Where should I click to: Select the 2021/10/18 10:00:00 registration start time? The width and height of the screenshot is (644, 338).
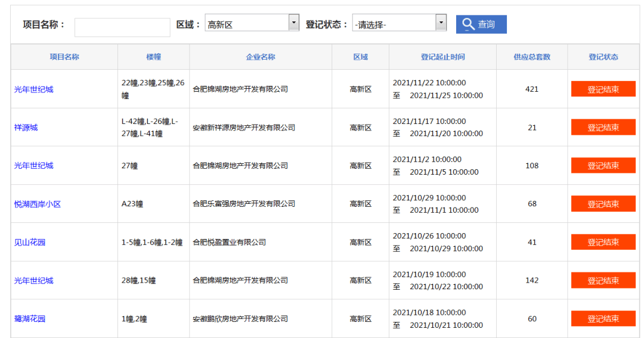[x=429, y=312]
